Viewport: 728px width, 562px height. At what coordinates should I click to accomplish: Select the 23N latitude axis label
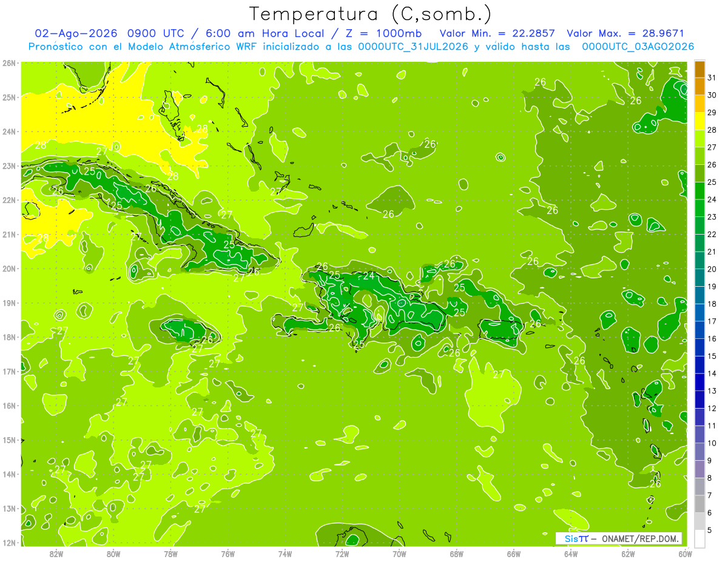click(8, 166)
